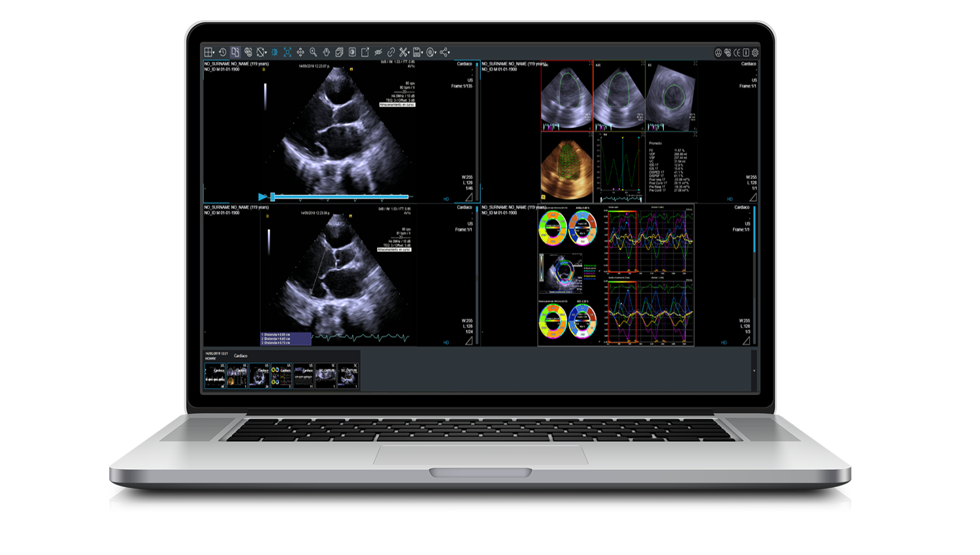The height and width of the screenshot is (555, 980).
Task: Click the history clock icon
Action: [222, 52]
